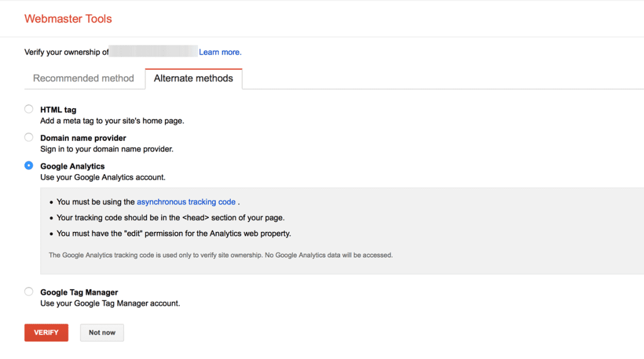Image resolution: width=644 pixels, height=359 pixels.
Task: Click 'Use your Google Tag Manager account.' text
Action: coord(110,304)
